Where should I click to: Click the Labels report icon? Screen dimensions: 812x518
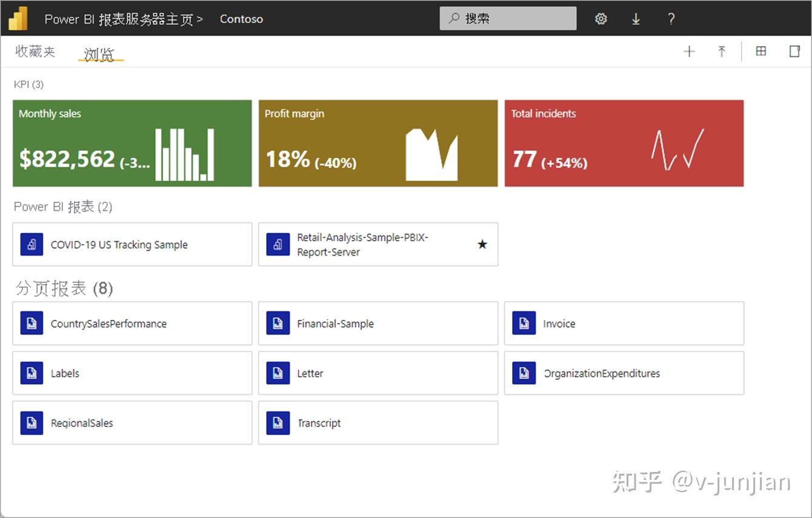pyautogui.click(x=32, y=373)
